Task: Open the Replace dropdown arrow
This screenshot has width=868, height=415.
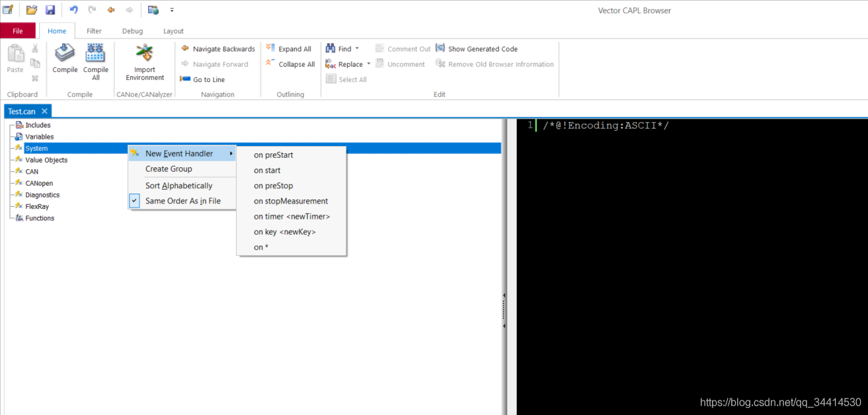Action: click(369, 64)
